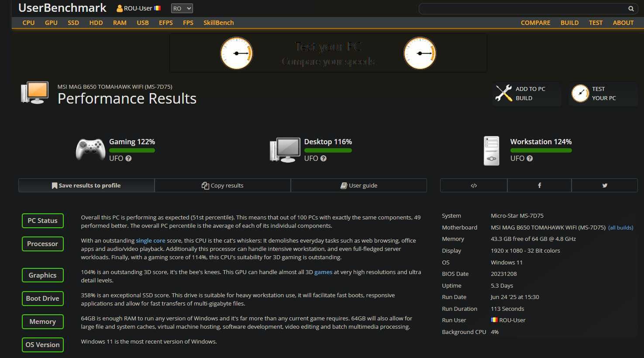Open the SkillBench page
Screen dimensions: 644x358
point(219,23)
